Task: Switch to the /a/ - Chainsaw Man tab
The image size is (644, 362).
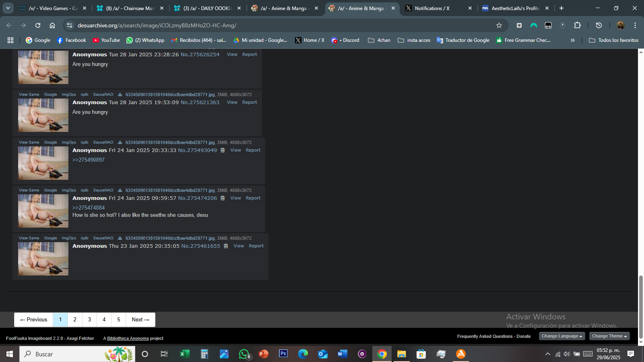Action: click(x=131, y=8)
